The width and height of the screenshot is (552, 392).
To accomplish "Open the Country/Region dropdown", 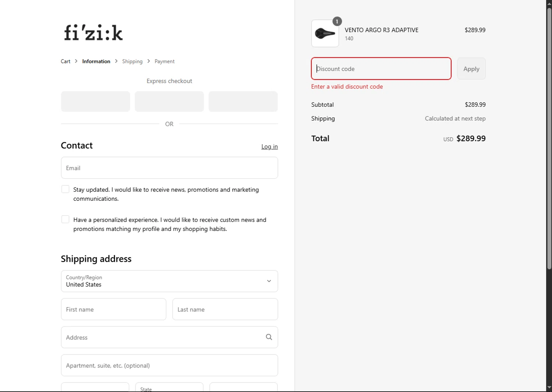I will click(169, 281).
